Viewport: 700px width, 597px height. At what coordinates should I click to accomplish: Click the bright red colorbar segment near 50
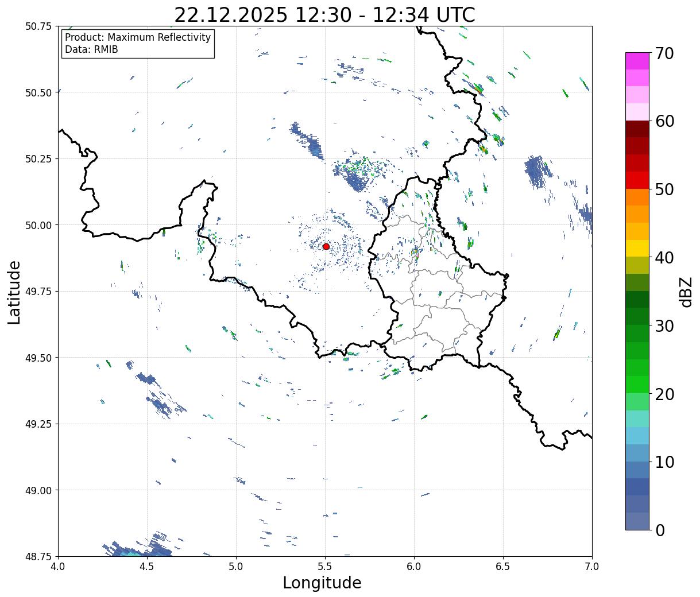coord(637,180)
